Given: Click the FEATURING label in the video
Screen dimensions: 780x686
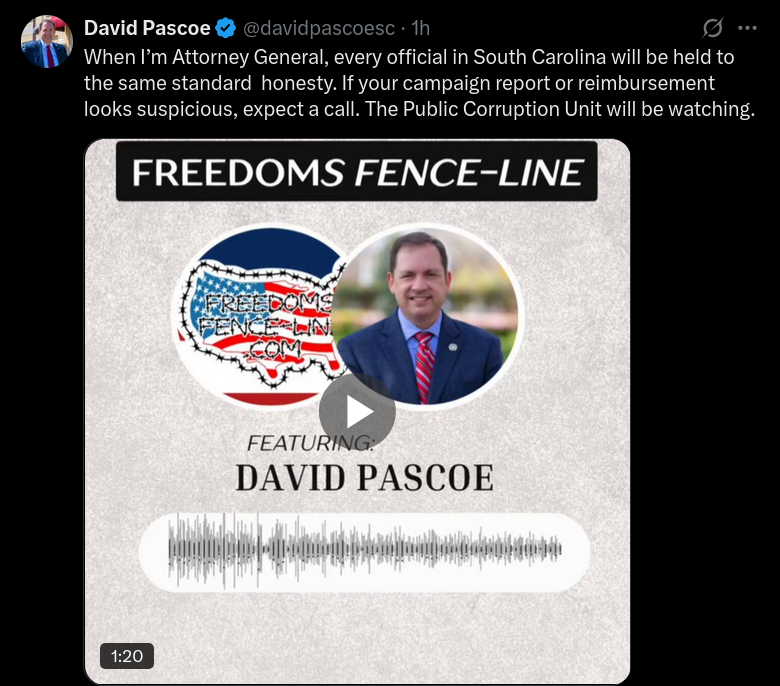Looking at the screenshot, I should point(310,443).
